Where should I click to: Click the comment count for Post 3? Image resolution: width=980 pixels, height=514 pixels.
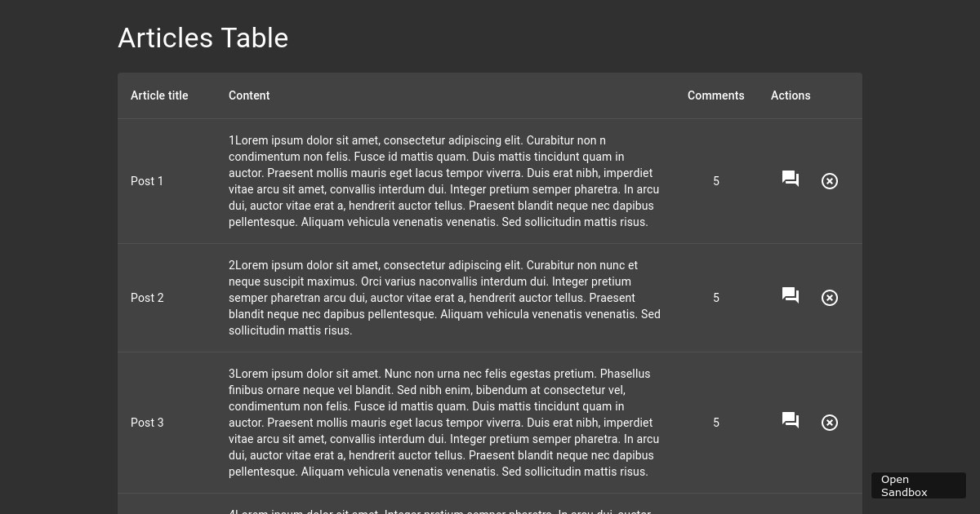click(x=716, y=423)
